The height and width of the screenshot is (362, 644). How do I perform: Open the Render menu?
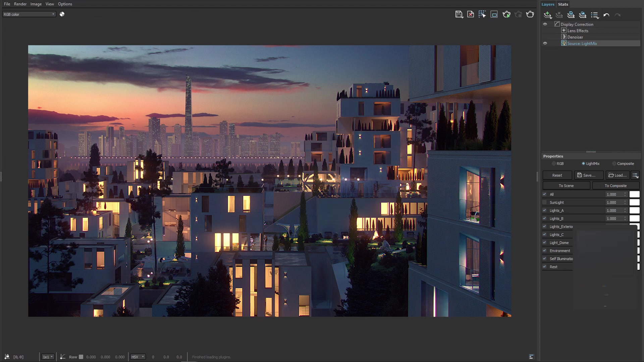(x=20, y=4)
